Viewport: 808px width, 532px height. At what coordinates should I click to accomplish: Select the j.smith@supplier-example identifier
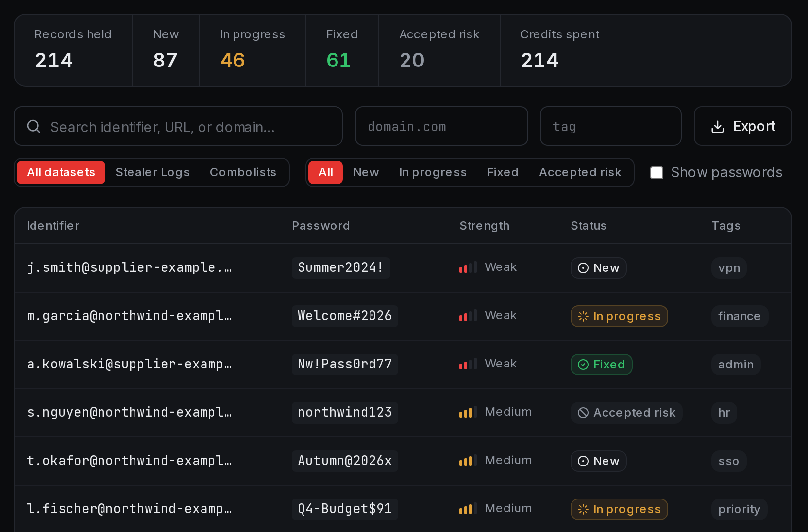coord(129,267)
